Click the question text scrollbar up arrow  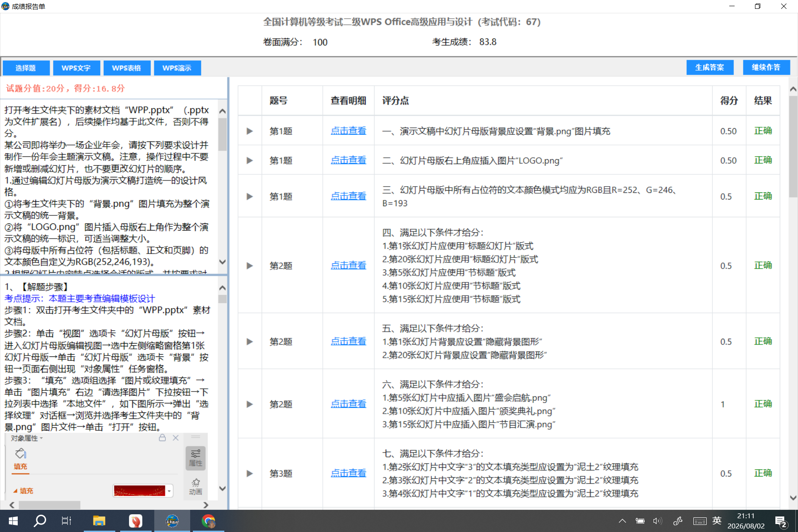coord(223,111)
